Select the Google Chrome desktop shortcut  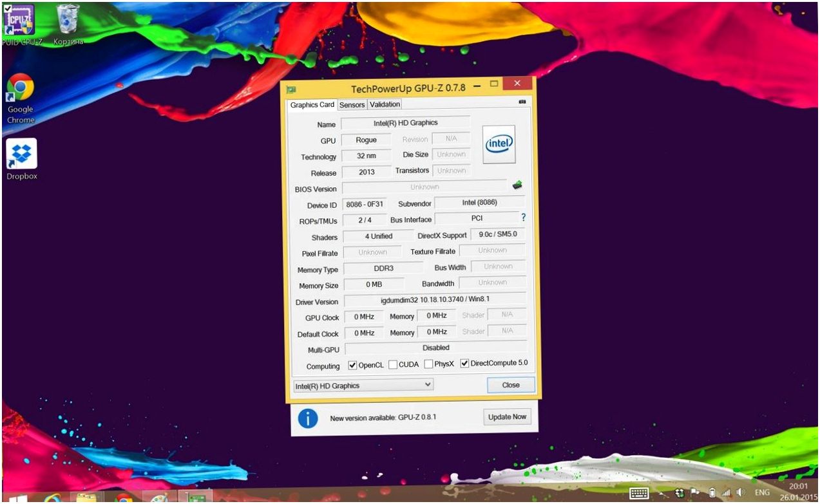click(x=21, y=98)
